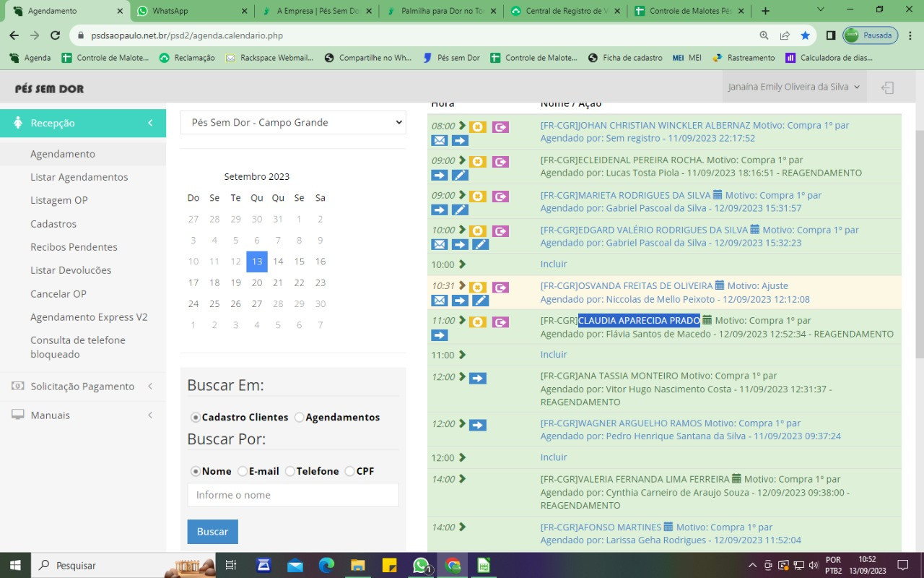Image resolution: width=924 pixels, height=578 pixels.
Task: Open Recibos Pendentes in sidebar
Action: tap(74, 247)
